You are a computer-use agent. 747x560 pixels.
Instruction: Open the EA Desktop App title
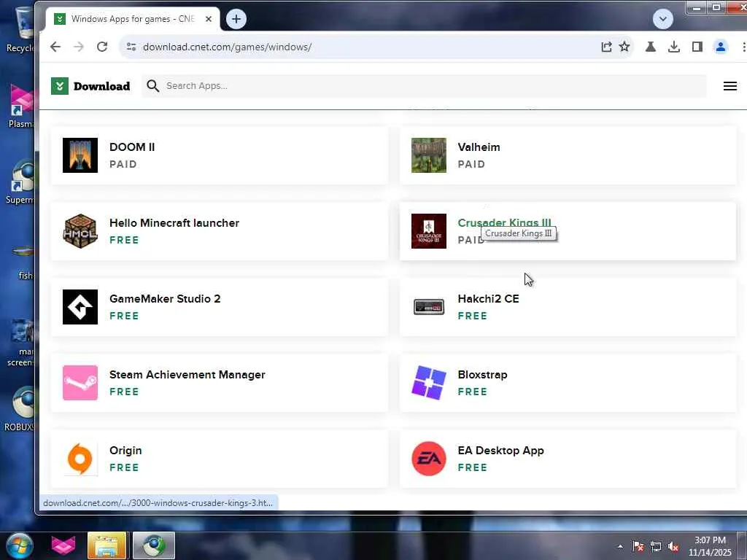click(500, 451)
